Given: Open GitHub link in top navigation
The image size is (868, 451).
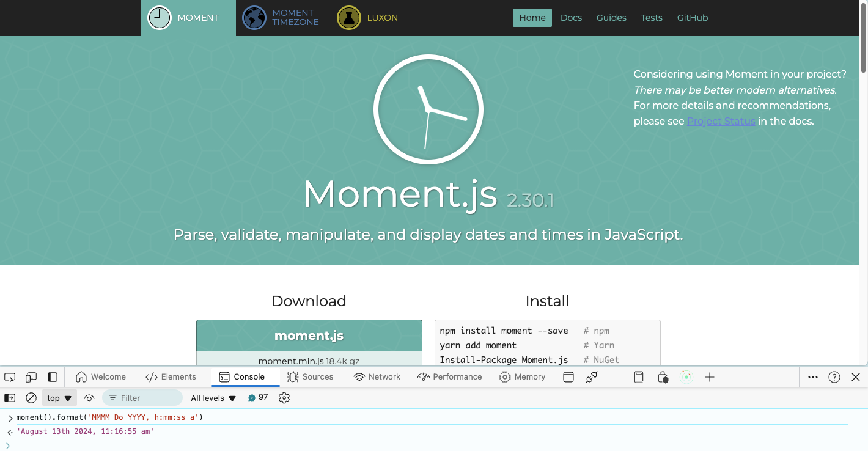Looking at the screenshot, I should [693, 18].
